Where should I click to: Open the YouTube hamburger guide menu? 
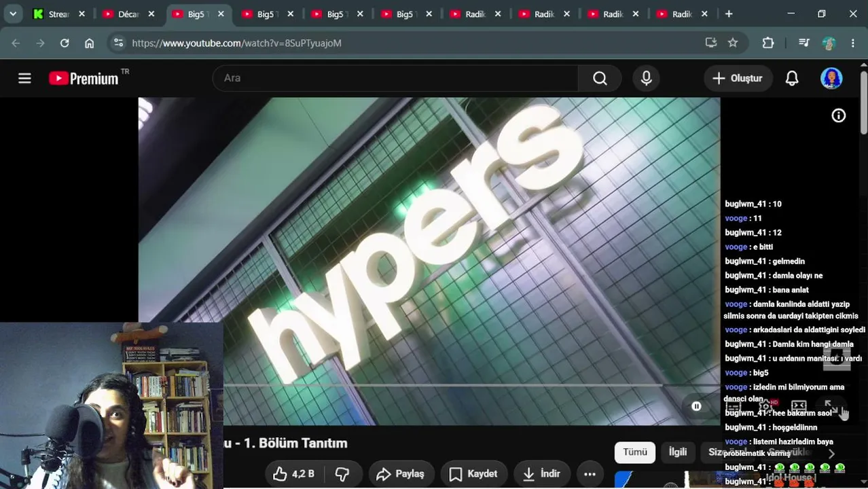pyautogui.click(x=24, y=78)
